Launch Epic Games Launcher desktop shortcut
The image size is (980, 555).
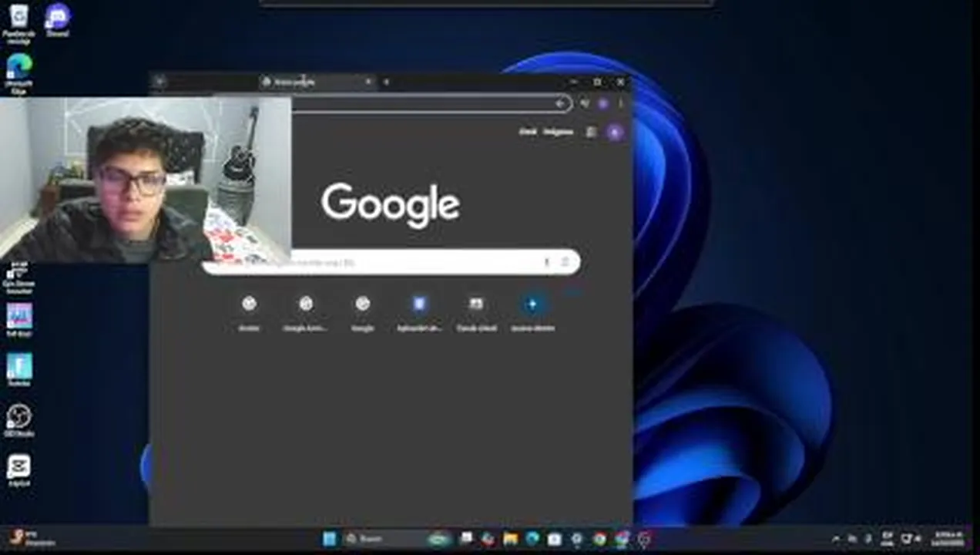18,277
